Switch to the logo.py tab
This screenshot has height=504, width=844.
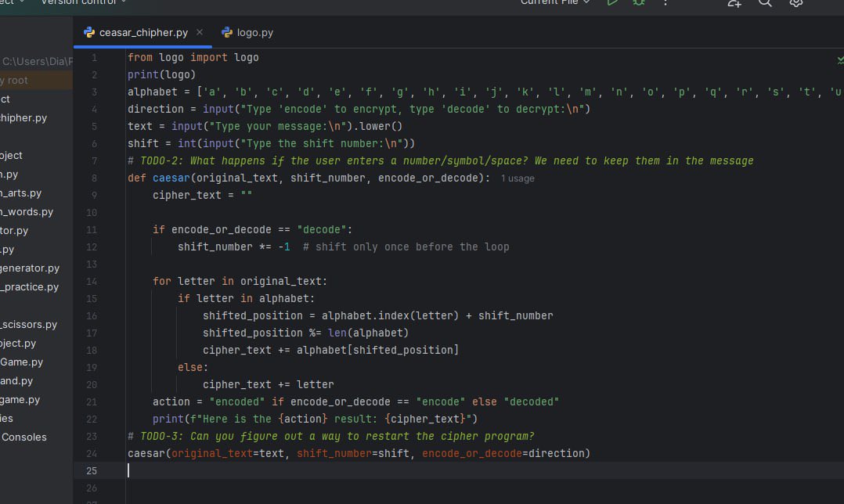tap(247, 33)
